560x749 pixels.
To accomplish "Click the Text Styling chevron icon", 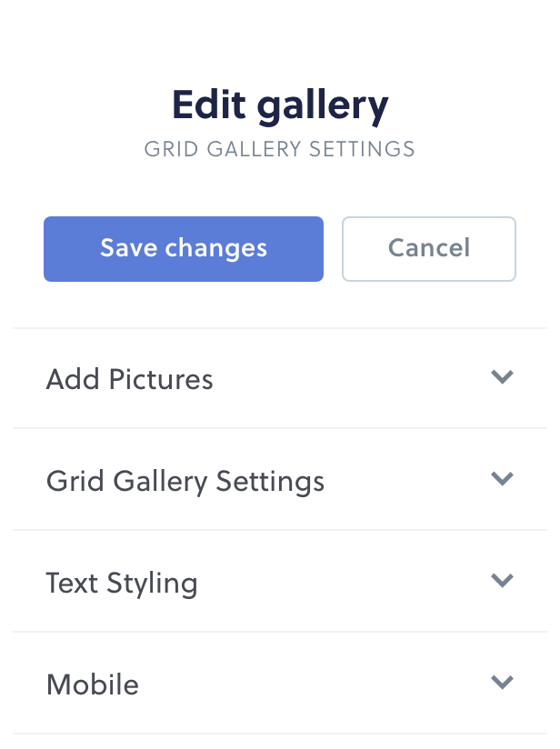I will coord(502,581).
